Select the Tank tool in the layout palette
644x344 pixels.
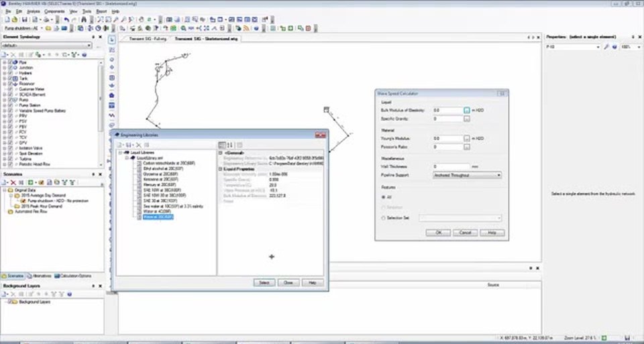pos(112,78)
